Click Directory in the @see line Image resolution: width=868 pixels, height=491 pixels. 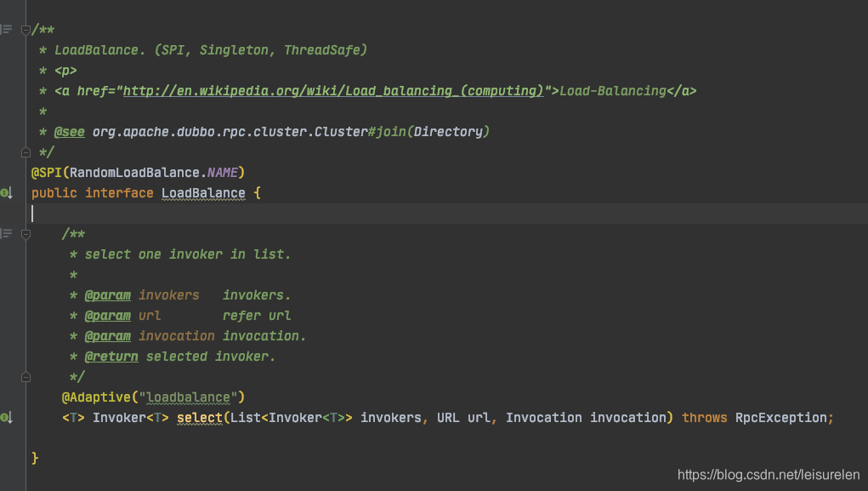448,132
